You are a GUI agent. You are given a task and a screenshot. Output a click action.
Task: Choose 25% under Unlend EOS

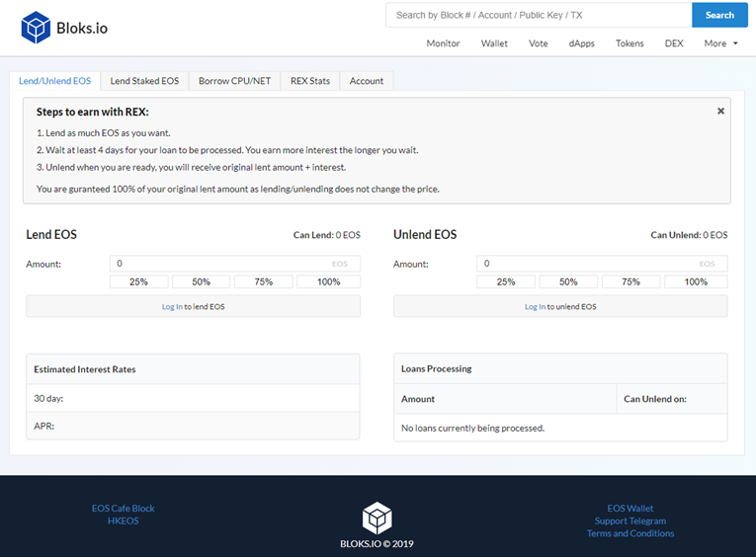coord(506,281)
